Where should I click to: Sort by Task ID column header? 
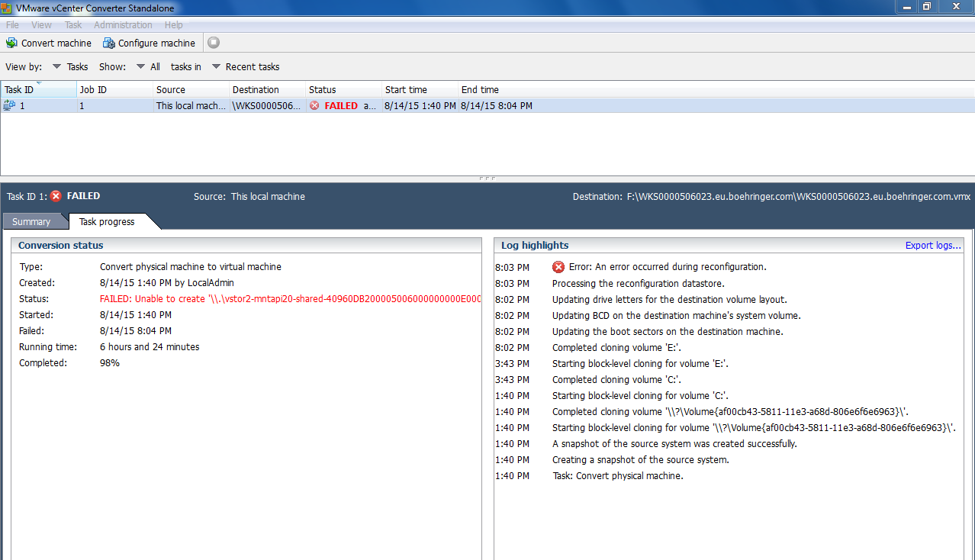[x=39, y=89]
